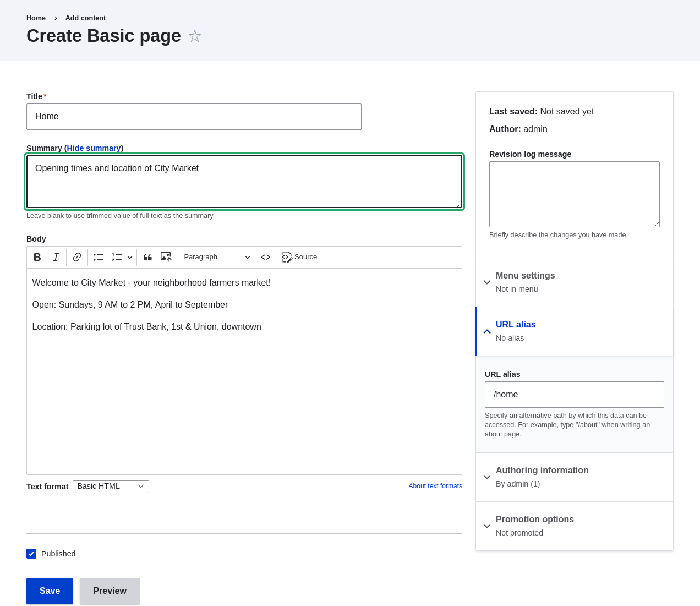Click inside the /home URL alias field
The height and width of the screenshot is (606, 700).
[x=574, y=394]
